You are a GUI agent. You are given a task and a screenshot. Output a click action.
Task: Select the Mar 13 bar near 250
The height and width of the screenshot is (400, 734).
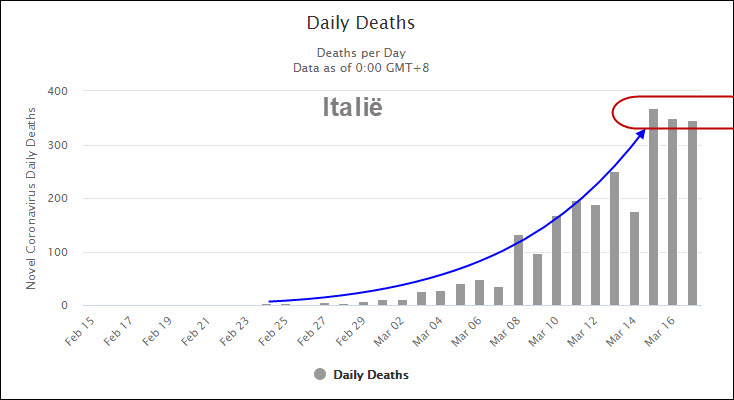pos(614,240)
